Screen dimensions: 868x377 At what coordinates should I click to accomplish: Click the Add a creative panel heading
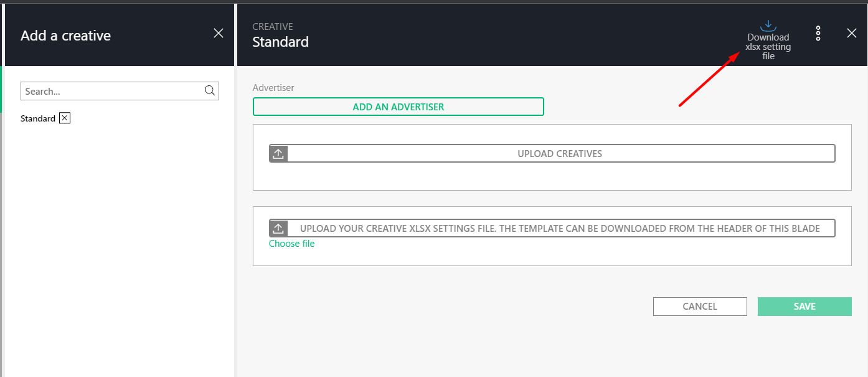tap(65, 36)
